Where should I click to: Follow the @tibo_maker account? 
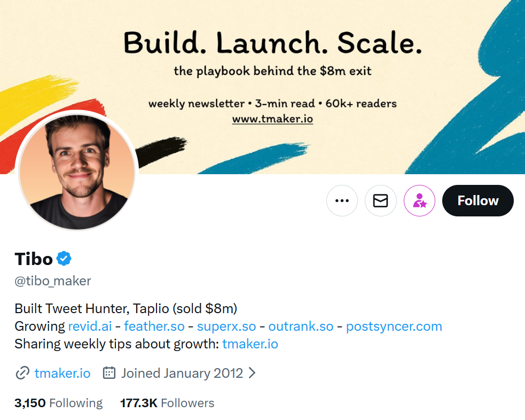[477, 200]
